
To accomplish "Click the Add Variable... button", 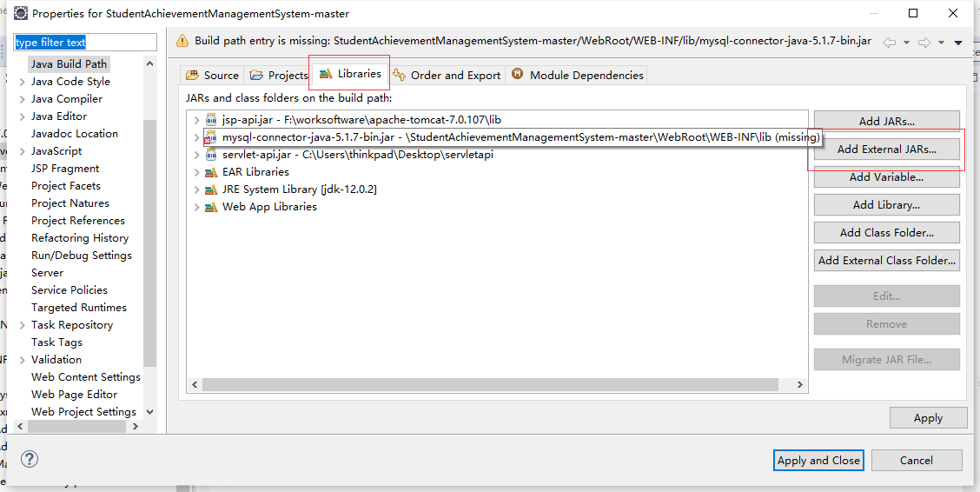I will coord(886,177).
